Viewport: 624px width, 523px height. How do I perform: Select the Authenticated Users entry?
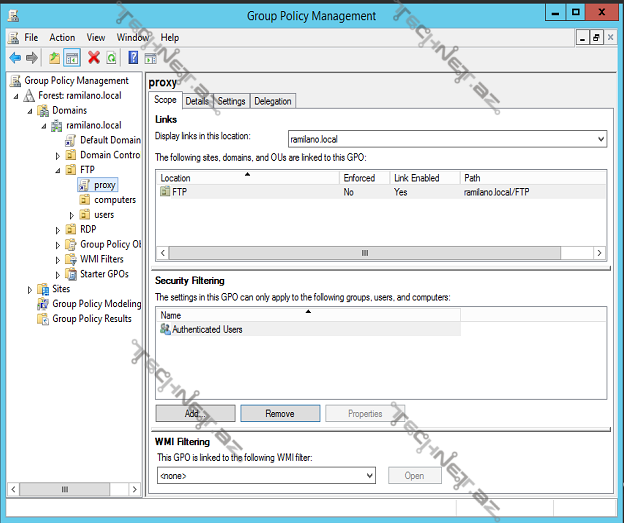[x=207, y=329]
